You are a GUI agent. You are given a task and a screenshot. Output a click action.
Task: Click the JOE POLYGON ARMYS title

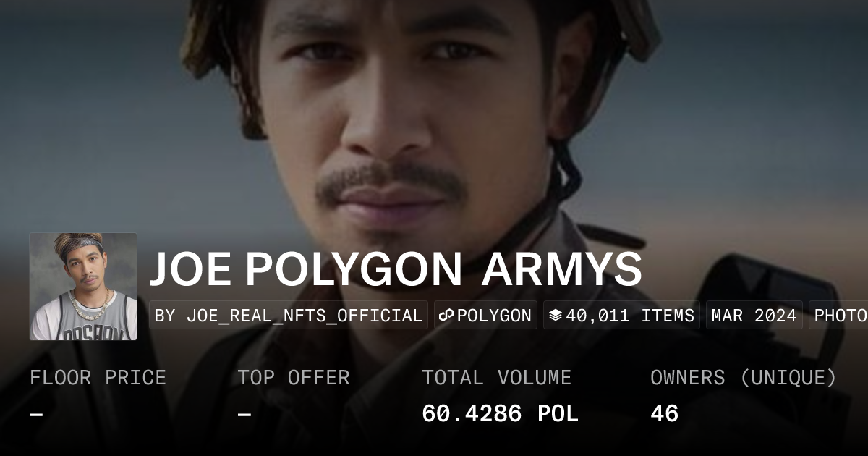click(396, 269)
